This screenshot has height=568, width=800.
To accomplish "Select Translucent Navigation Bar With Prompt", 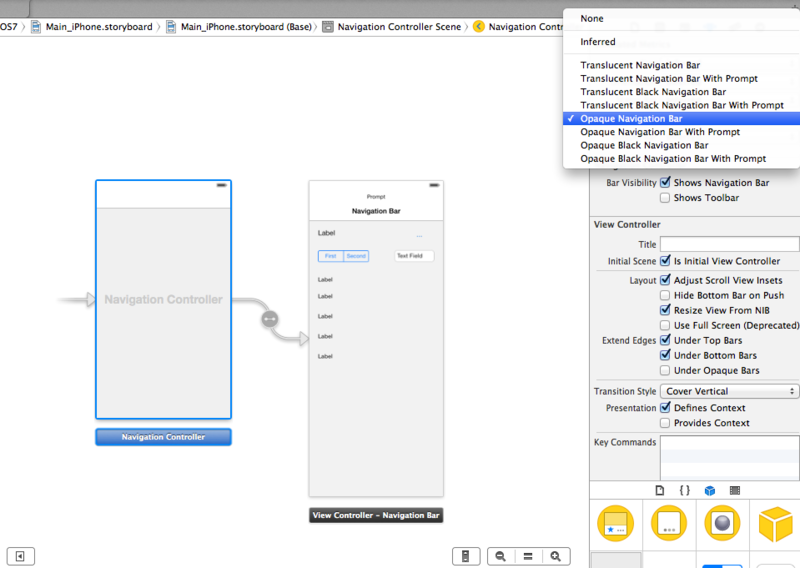I will click(x=681, y=78).
